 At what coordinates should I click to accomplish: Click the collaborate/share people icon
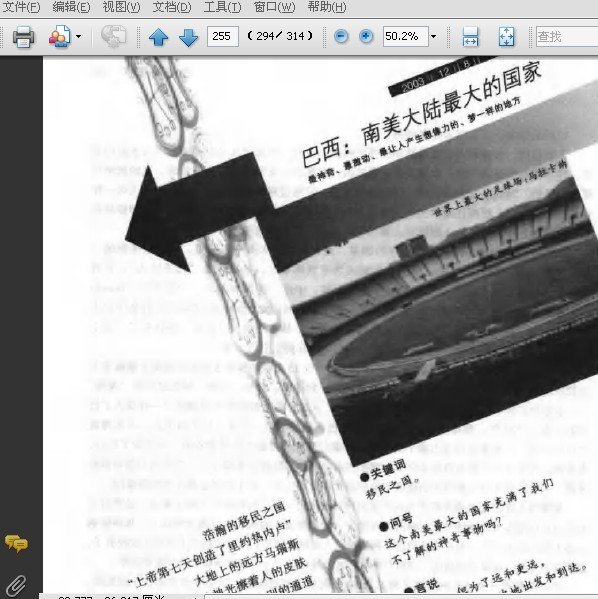60,37
